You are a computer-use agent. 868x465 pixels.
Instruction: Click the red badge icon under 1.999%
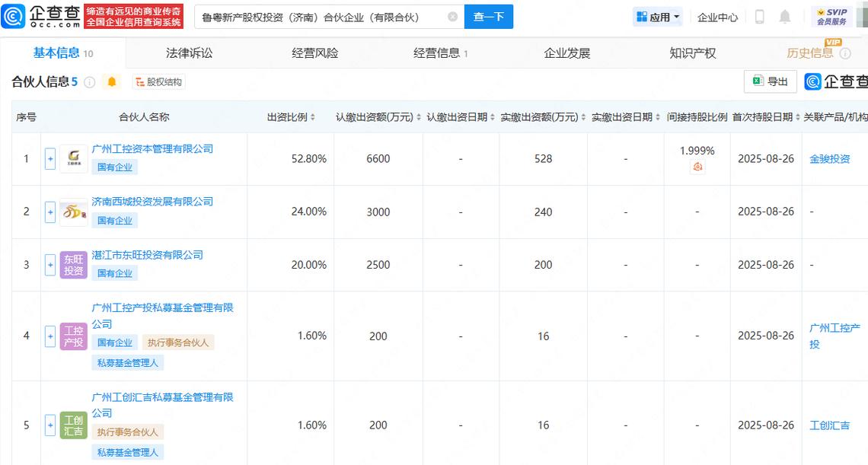point(698,166)
